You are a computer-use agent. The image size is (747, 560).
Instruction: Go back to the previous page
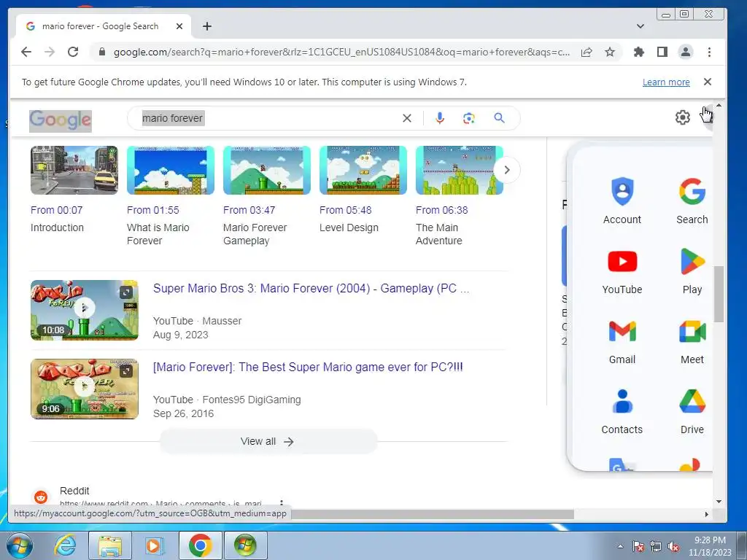coord(26,52)
